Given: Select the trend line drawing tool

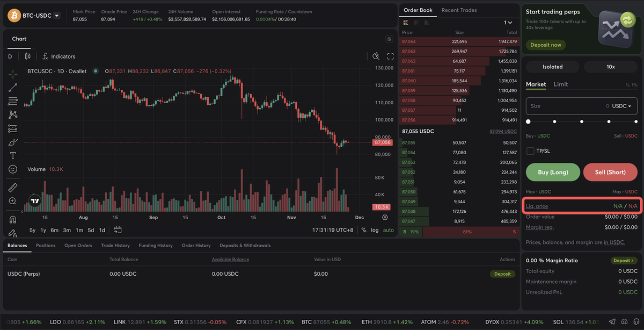Looking at the screenshot, I should click(13, 88).
